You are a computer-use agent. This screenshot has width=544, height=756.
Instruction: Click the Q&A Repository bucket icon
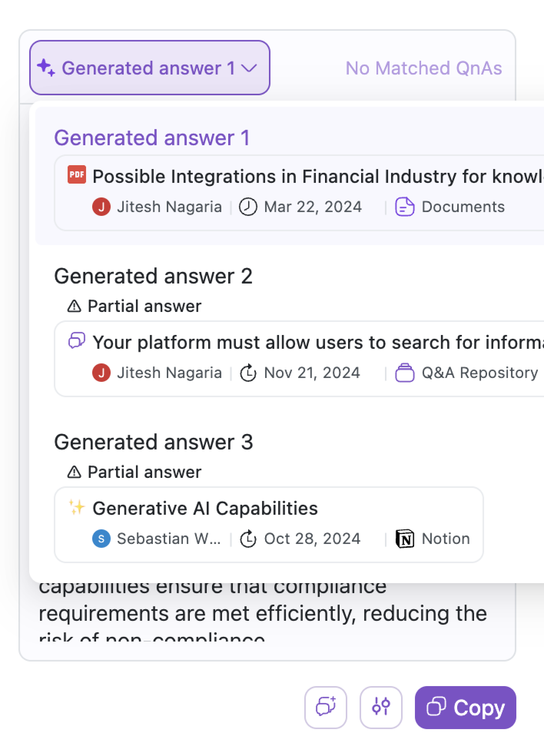[405, 373]
